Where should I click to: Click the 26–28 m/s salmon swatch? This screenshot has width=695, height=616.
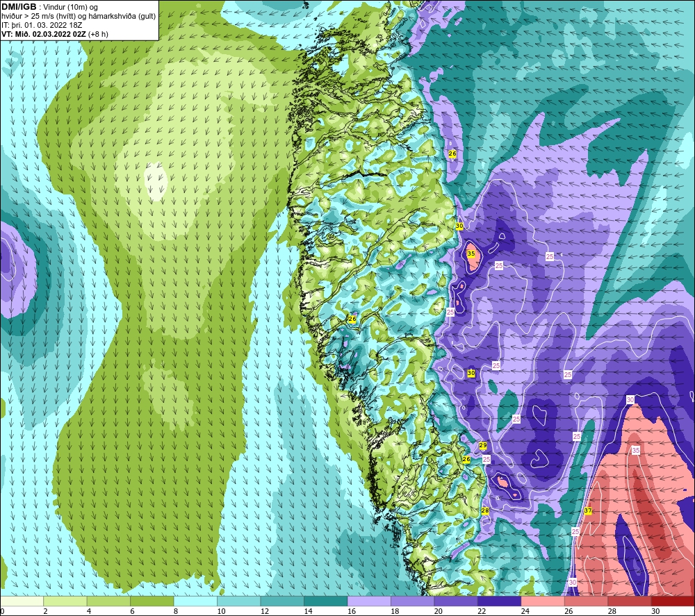pos(587,601)
